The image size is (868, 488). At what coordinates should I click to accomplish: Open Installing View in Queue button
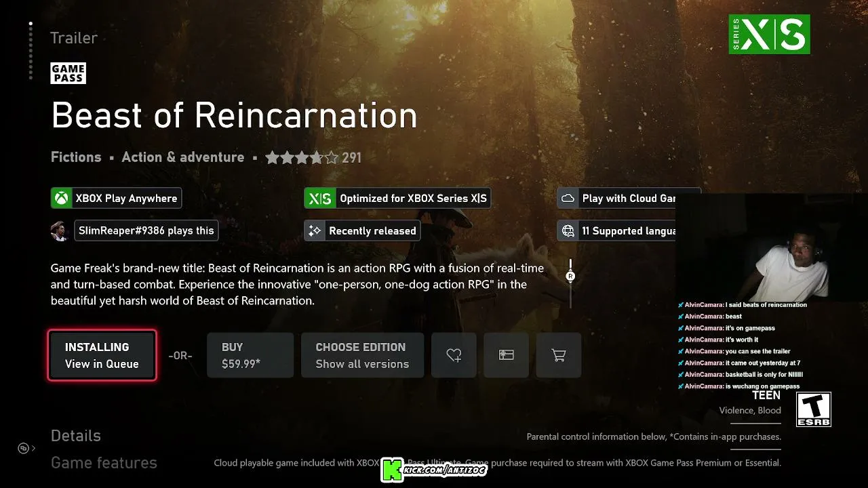(102, 355)
